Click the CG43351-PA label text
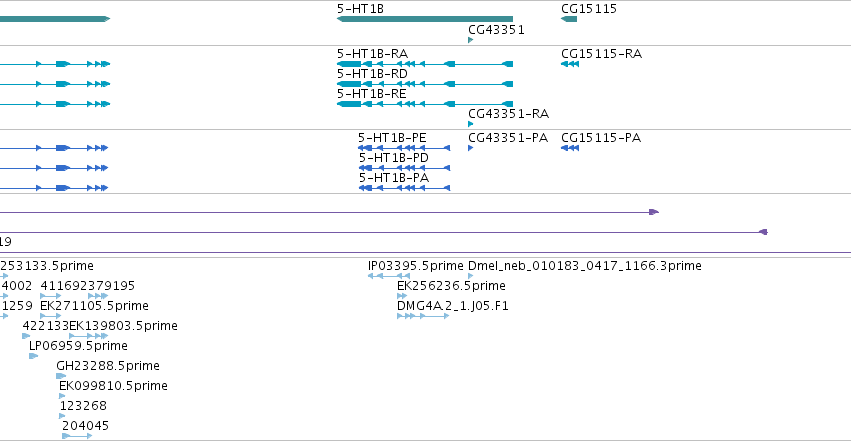The image size is (851, 441). pyautogui.click(x=508, y=138)
